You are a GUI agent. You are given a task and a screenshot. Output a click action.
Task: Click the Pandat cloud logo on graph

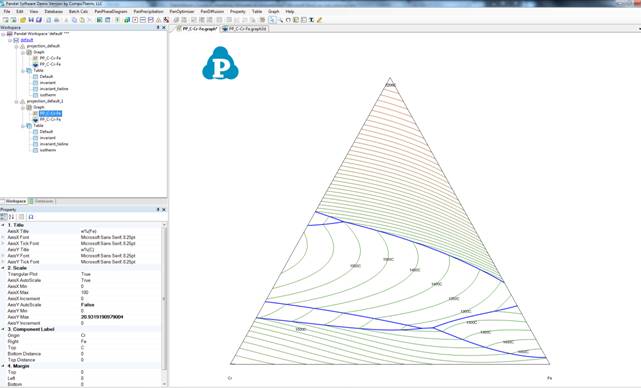(x=220, y=63)
